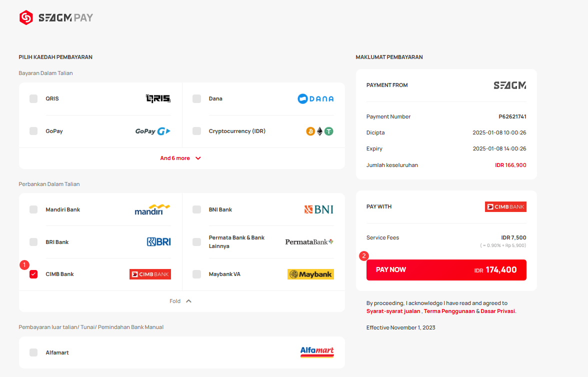Click the DANA logo icon
Viewport: 588px width, 377px height.
[x=315, y=98]
